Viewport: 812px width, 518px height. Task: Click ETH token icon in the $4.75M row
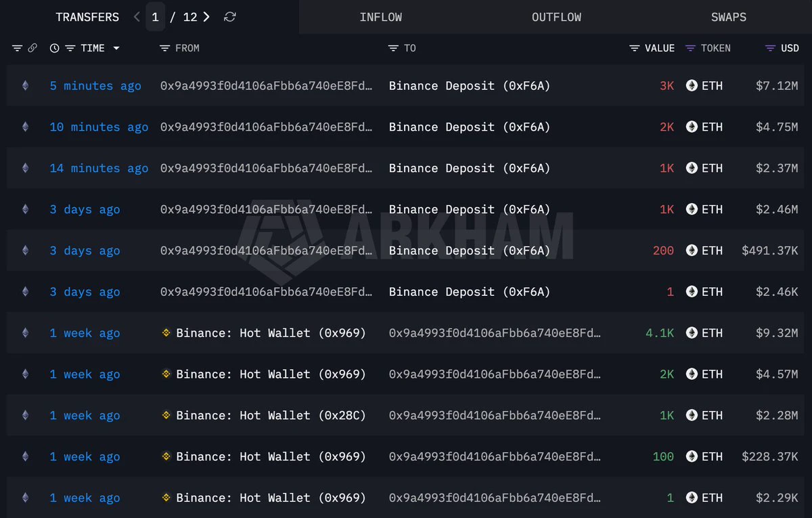coord(692,127)
